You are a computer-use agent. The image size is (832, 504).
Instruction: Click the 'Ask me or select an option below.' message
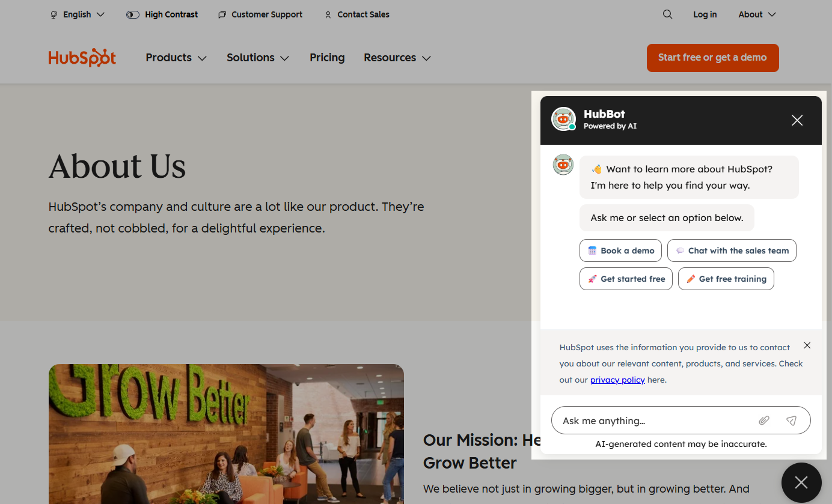(667, 218)
